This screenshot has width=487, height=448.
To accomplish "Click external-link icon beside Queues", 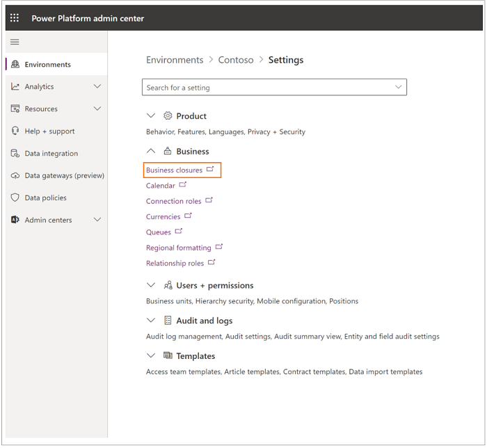I will [x=179, y=231].
